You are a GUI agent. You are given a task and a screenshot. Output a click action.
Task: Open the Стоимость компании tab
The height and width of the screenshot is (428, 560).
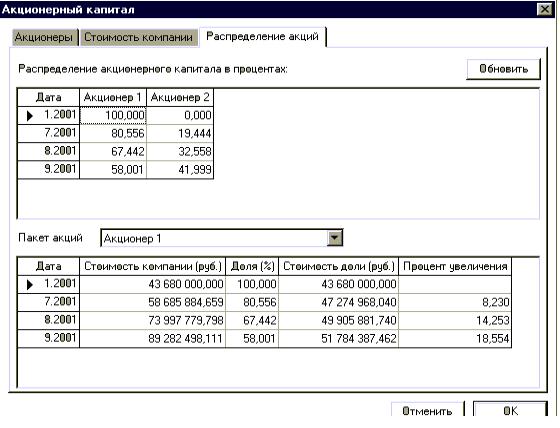tap(139, 37)
